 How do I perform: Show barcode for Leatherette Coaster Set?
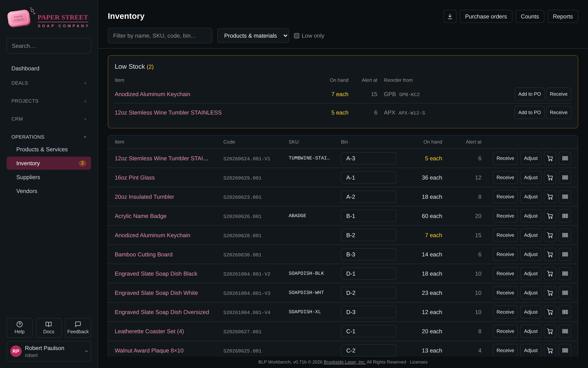click(565, 331)
